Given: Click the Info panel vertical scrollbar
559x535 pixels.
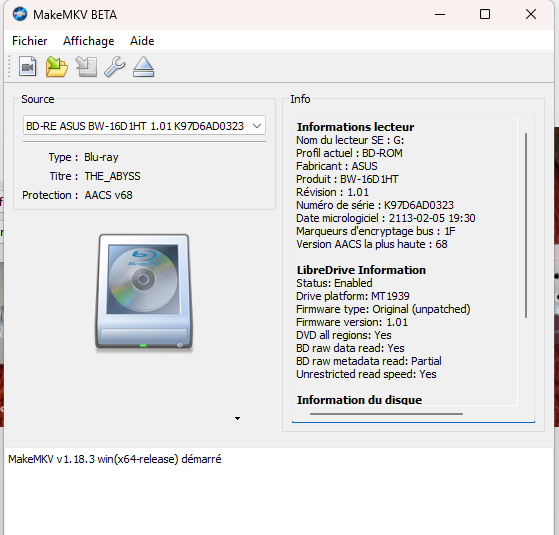Looking at the screenshot, I should [x=526, y=225].
